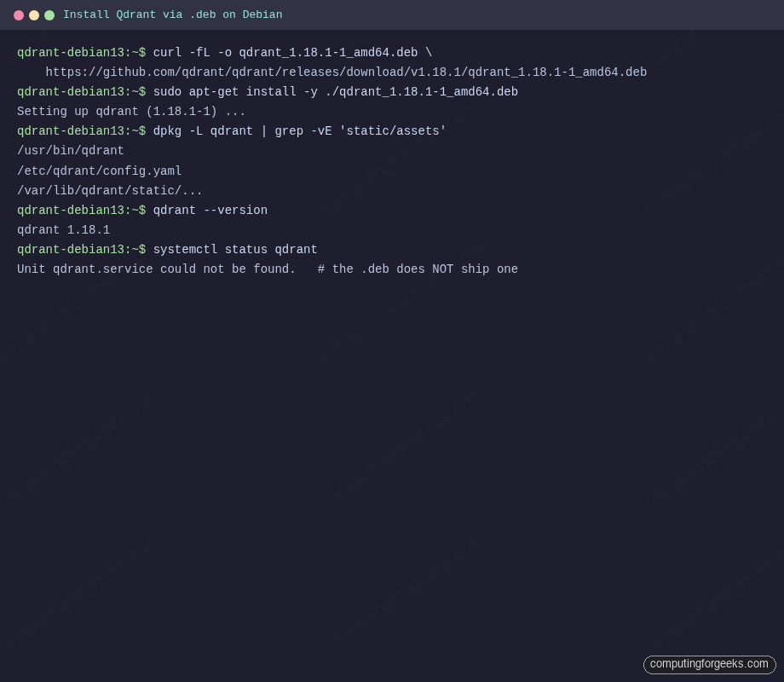This screenshot has width=784, height=682.
Task: Click the /var/lib/qdrant/static/... path line
Action: 109,191
